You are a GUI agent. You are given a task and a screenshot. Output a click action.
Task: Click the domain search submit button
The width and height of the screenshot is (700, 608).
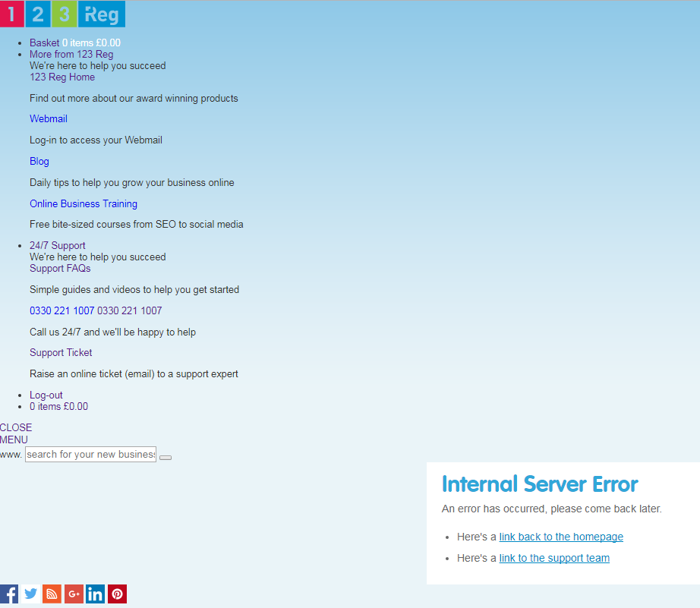[x=166, y=458]
